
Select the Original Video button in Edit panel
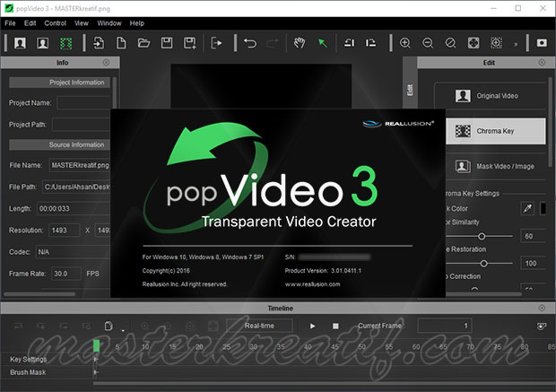click(x=490, y=96)
